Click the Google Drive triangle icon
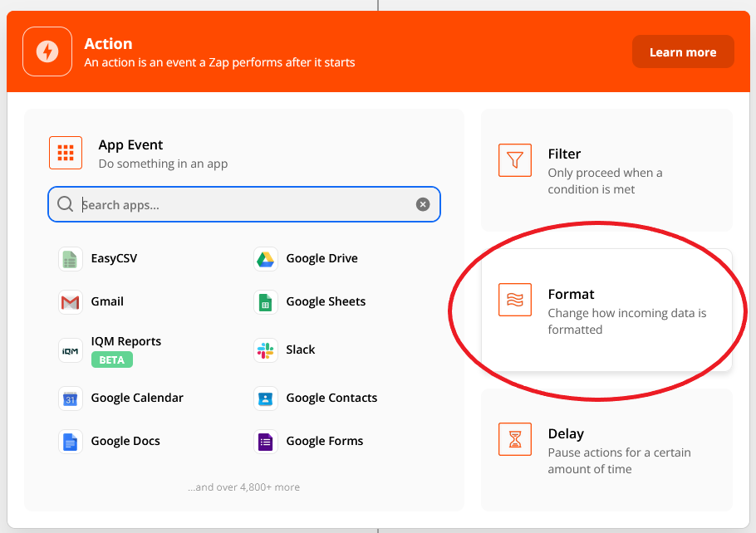This screenshot has width=756, height=533. pyautogui.click(x=266, y=259)
